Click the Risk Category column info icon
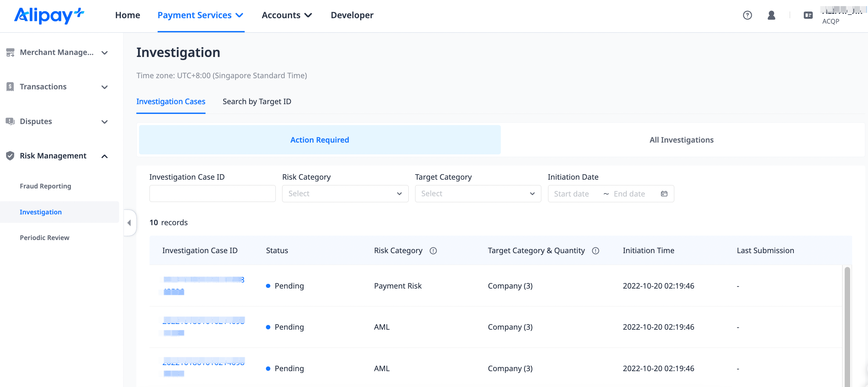This screenshot has height=387, width=868. pos(433,251)
